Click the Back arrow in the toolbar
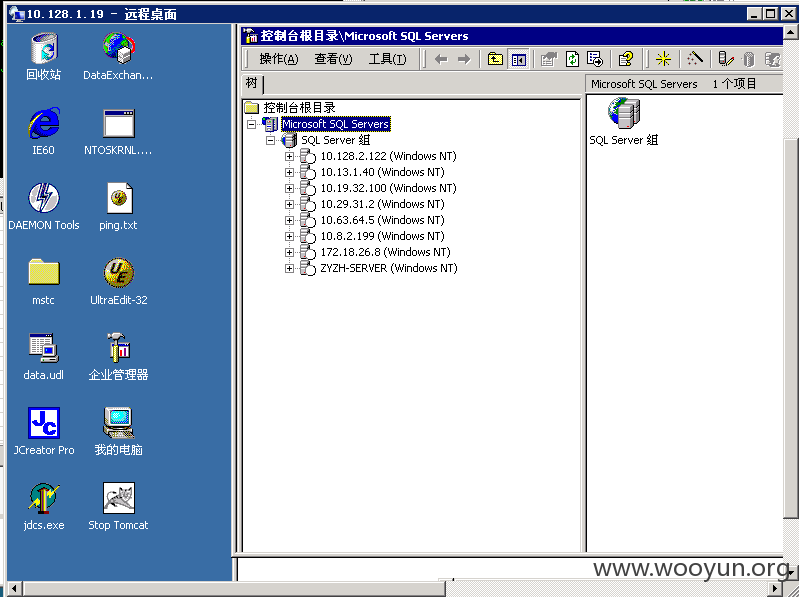This screenshot has width=799, height=597. pyautogui.click(x=441, y=60)
